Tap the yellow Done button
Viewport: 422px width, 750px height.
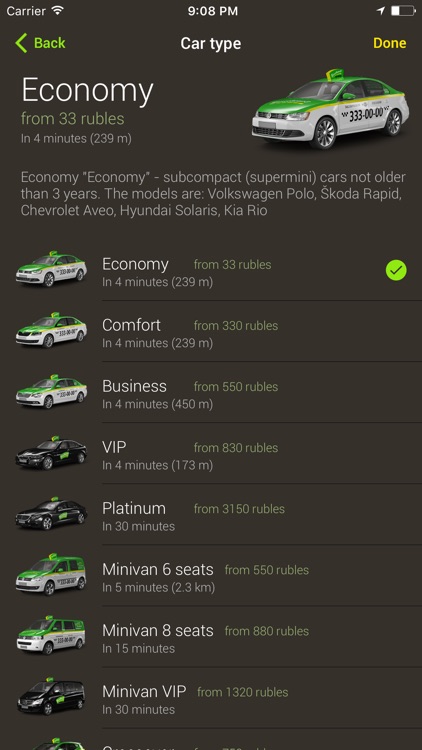[x=389, y=43]
